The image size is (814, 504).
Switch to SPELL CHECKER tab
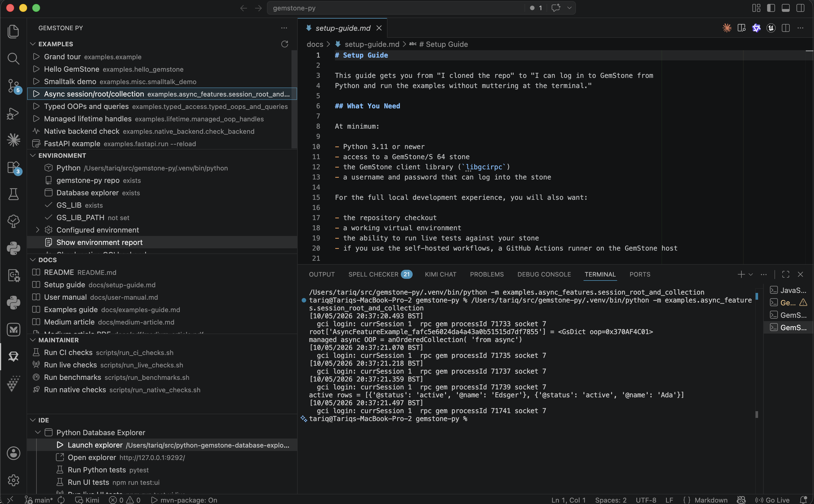380,274
